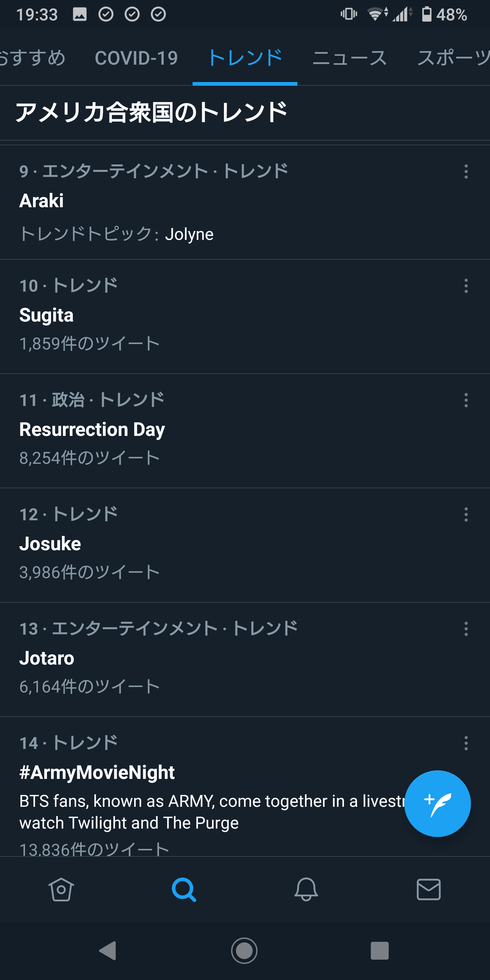Tap the search magnifier icon
The image size is (490, 980).
pos(184,889)
